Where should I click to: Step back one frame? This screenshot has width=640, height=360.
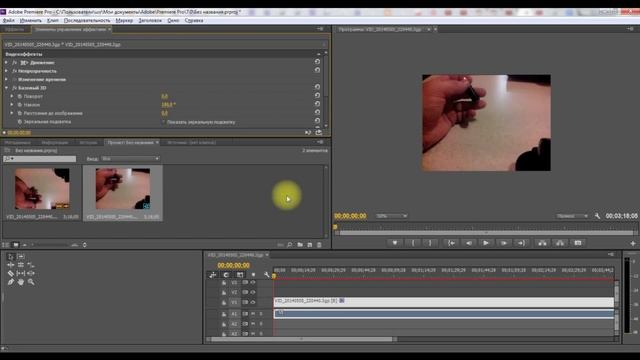(469, 243)
